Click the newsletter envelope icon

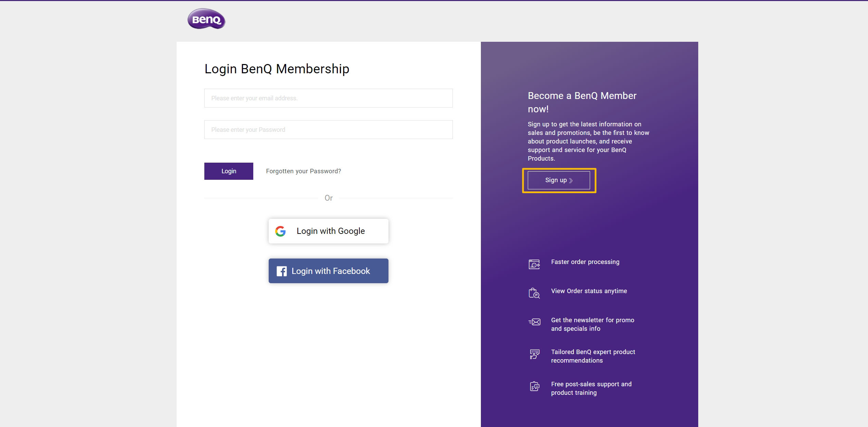point(534,322)
